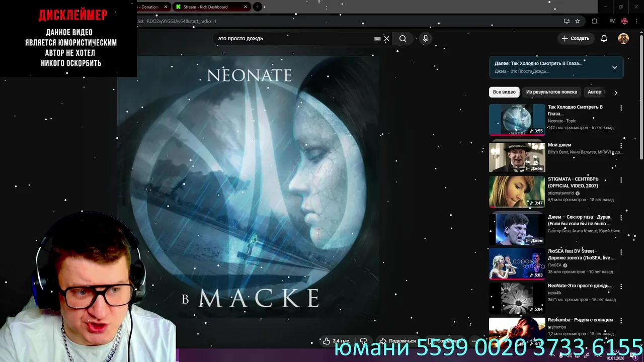Image resolution: width=644 pixels, height=362 pixels.
Task: Open the ЛюSEA concert video thumbnail
Action: click(517, 263)
